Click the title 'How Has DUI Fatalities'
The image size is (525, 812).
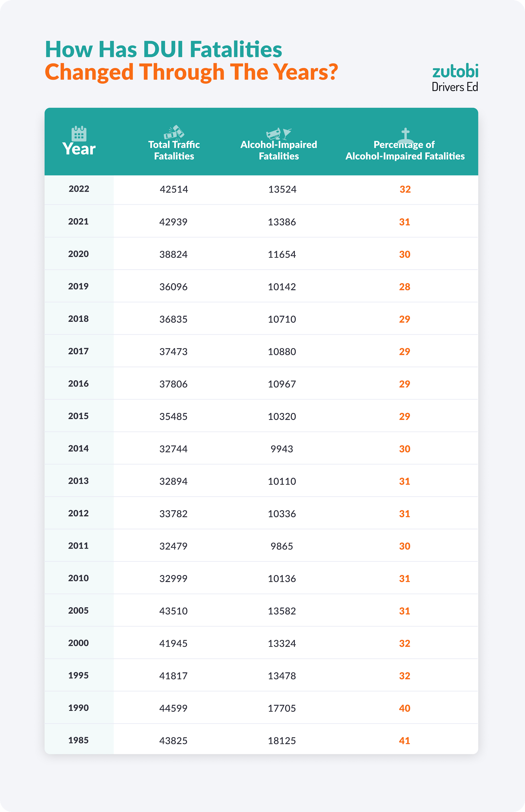163,50
